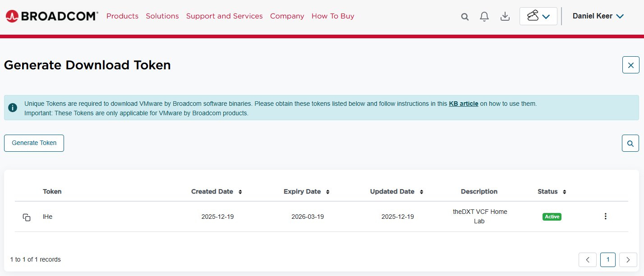Open the Products menu

click(x=122, y=16)
